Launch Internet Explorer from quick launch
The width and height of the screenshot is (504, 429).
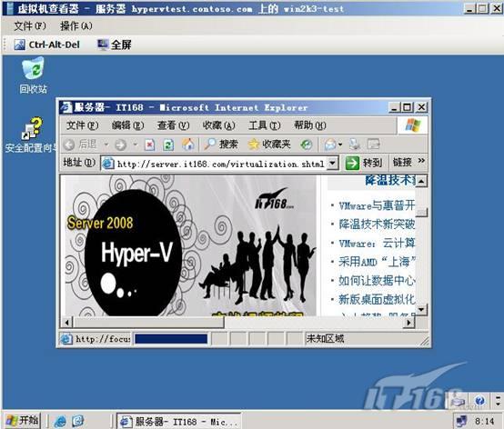click(60, 421)
